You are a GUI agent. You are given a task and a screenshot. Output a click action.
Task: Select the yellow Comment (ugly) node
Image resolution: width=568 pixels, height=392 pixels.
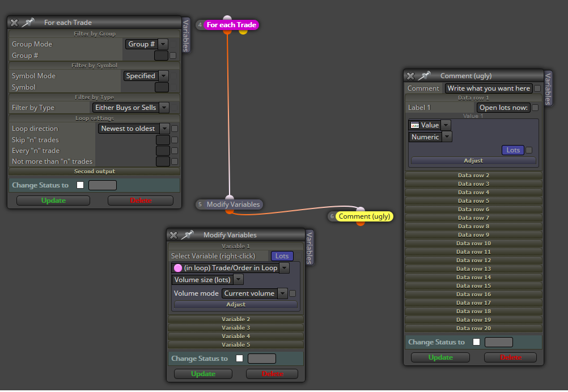point(364,216)
